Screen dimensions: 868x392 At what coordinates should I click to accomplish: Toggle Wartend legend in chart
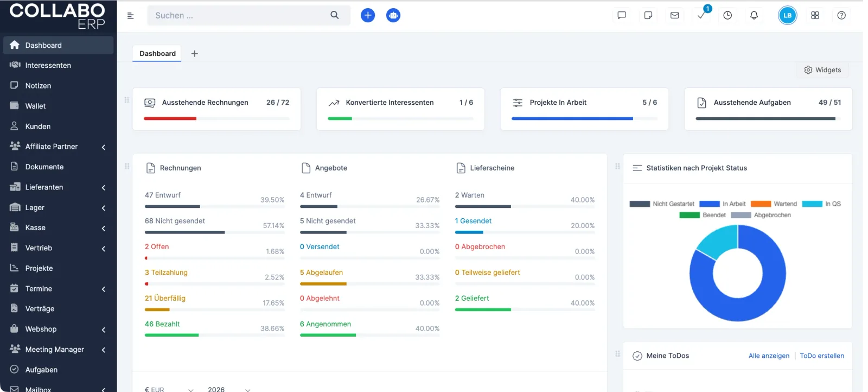click(774, 204)
